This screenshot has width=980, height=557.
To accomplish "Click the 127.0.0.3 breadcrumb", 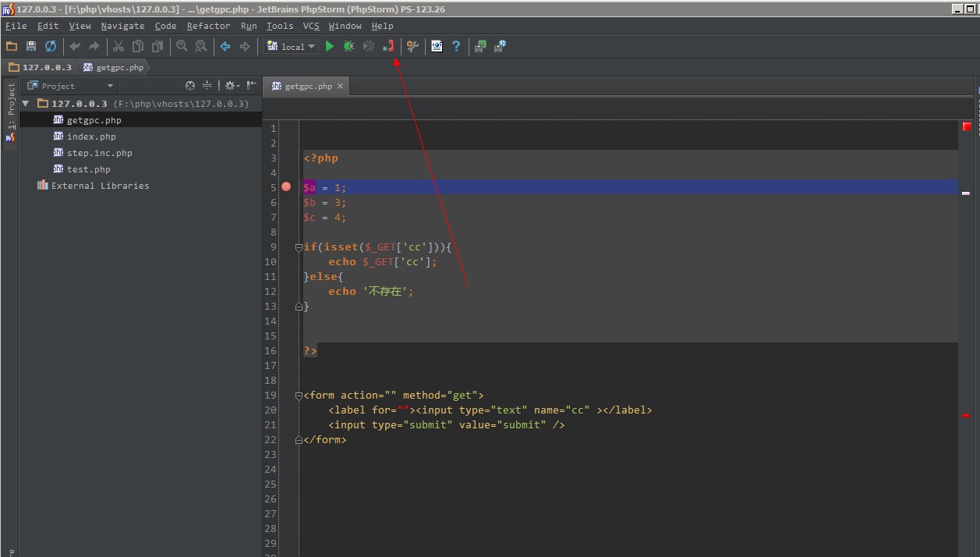I will pos(41,67).
